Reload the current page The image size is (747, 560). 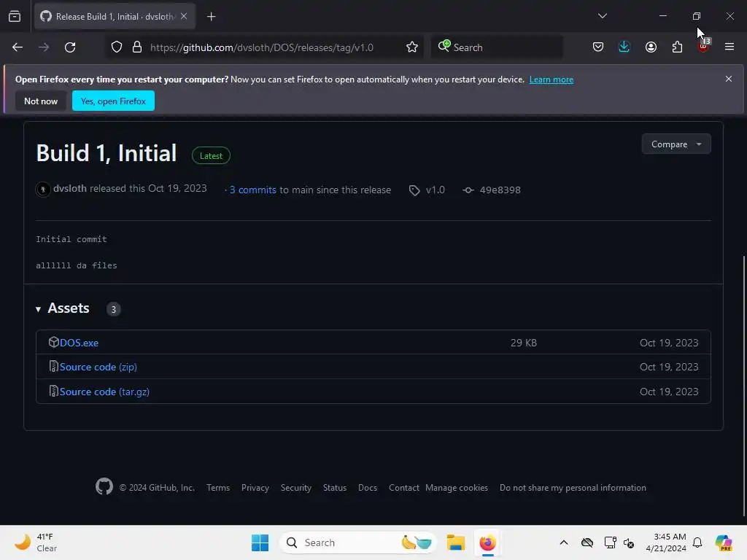pos(70,47)
